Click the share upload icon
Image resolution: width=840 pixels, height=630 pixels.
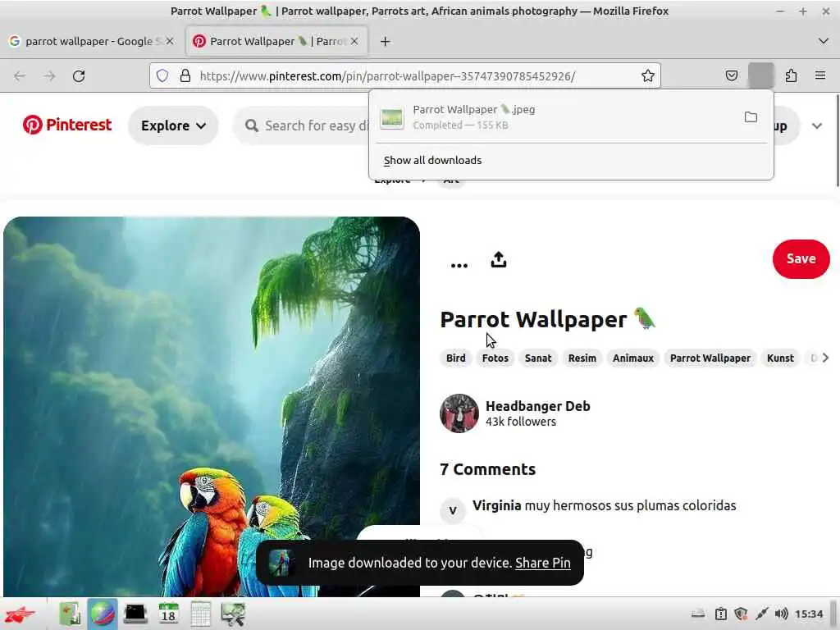(499, 260)
